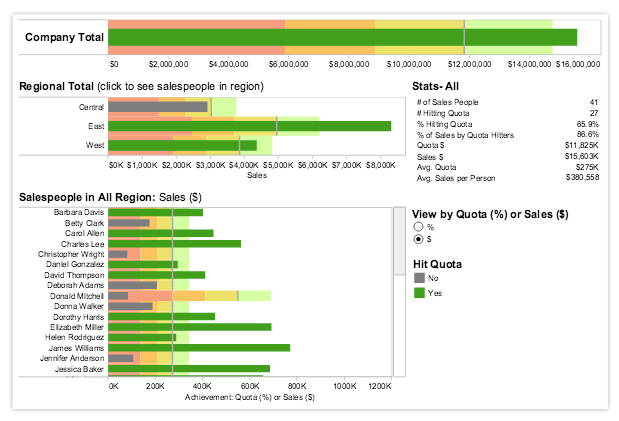Click Christopher Wright's name label

pos(71,254)
